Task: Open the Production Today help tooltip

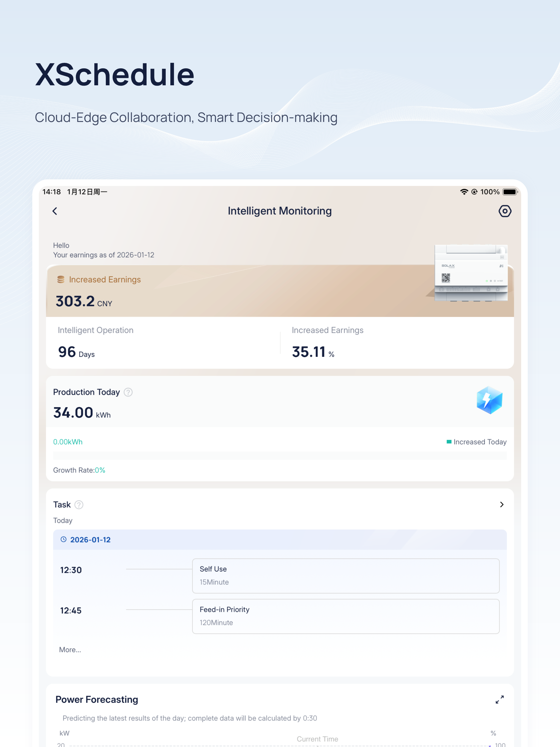Action: click(128, 392)
